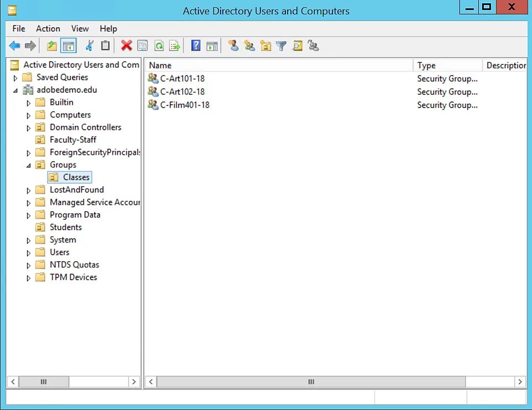The image size is (532, 410).
Task: Click the adobedemo.edu domain icon
Action: point(28,90)
